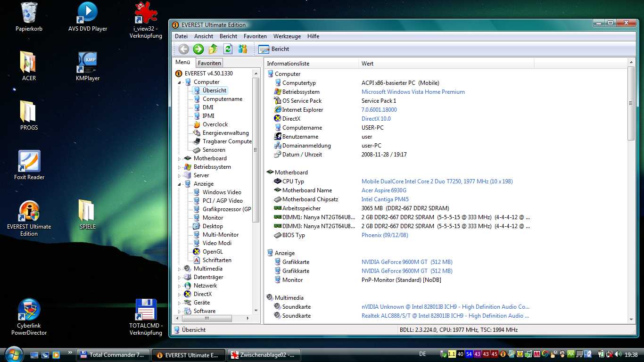Open Cyberlink PowerDirector desktop icon
The height and width of the screenshot is (362, 644).
point(29,317)
